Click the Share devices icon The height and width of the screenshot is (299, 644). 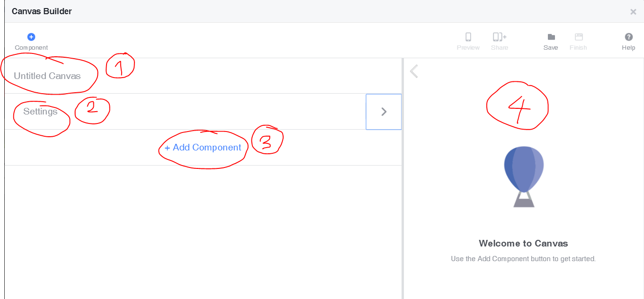(x=499, y=37)
